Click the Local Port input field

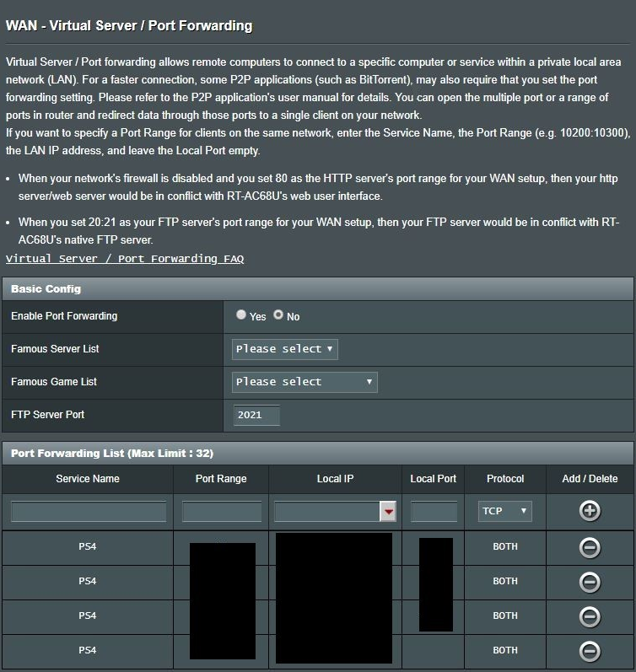434,512
